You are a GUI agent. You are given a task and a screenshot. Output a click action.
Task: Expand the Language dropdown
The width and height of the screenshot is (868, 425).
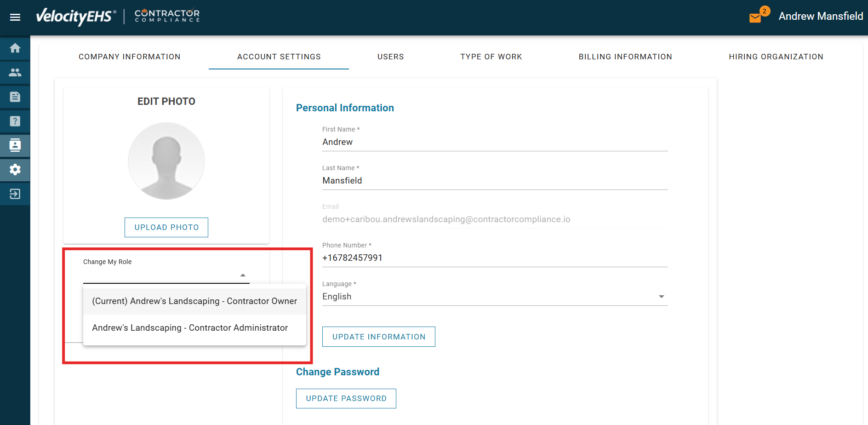point(661,297)
